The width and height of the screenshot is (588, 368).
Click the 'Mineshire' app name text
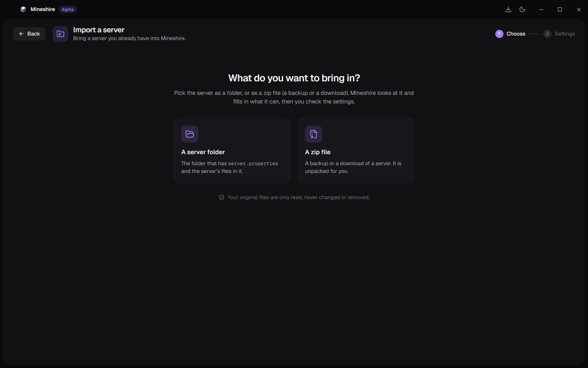click(x=43, y=9)
